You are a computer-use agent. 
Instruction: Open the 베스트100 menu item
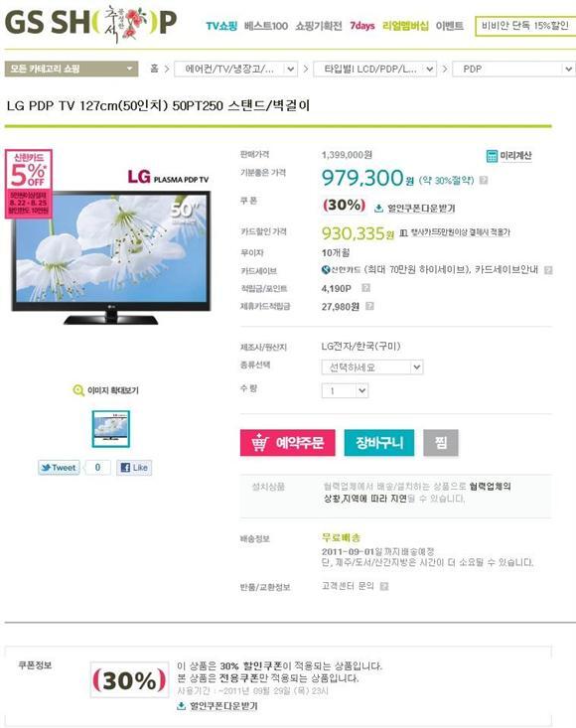coord(266,26)
